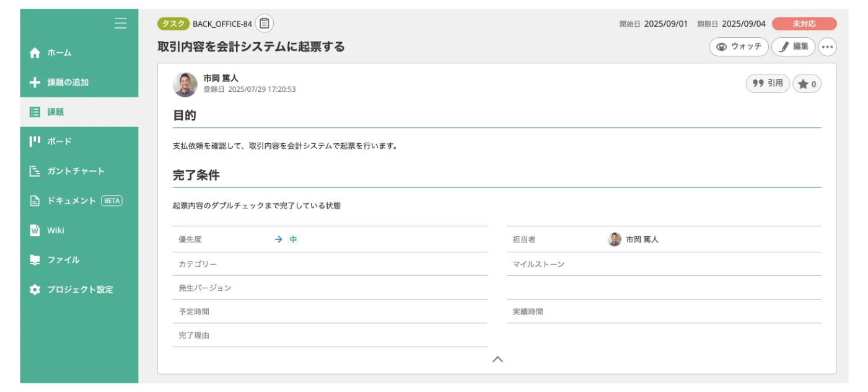Click the gear icon for project settings
868x392 pixels.
click(x=35, y=290)
